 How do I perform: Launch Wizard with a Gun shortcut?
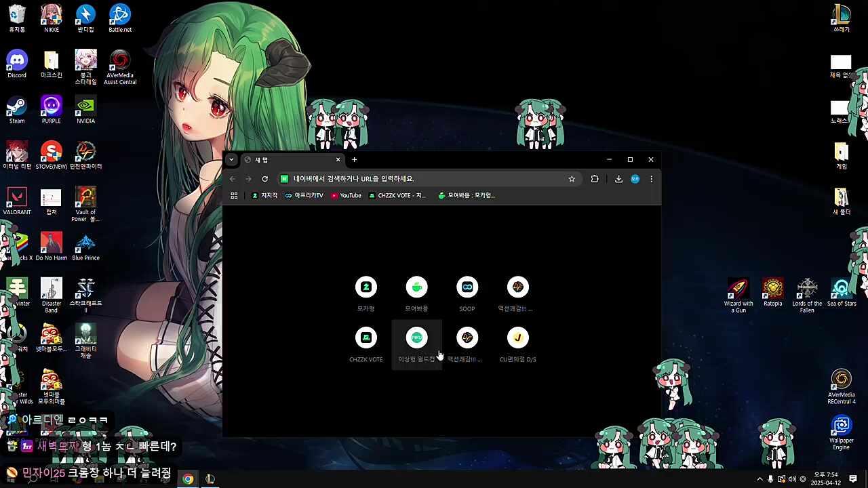point(738,296)
